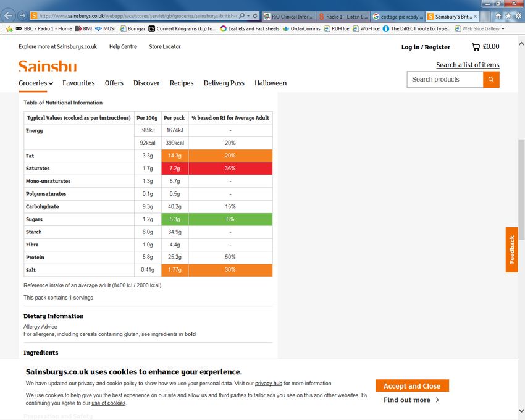Go forward using the browser forward arrow
The image size is (525, 420).
pos(22,15)
